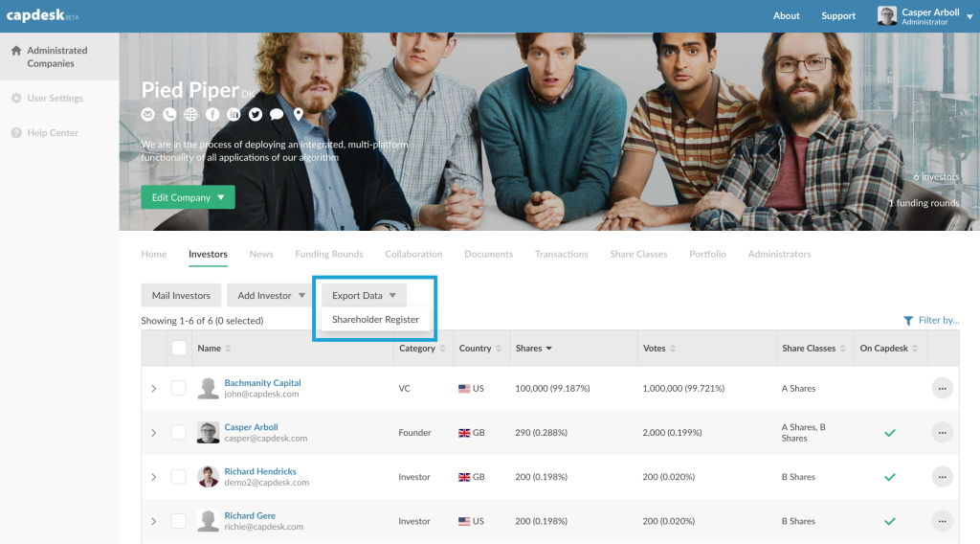980x544 pixels.
Task: Check the Richard Hendricks row checkbox
Action: 179,476
